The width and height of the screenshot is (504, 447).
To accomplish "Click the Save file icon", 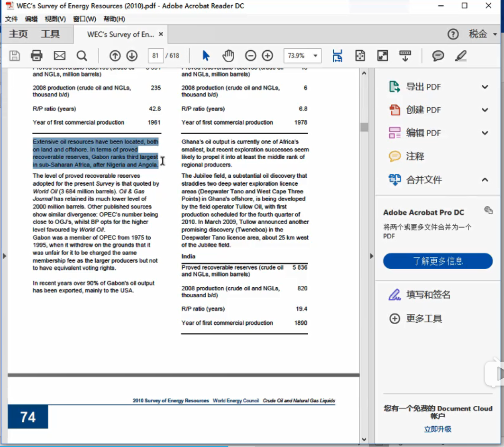I will (15, 56).
